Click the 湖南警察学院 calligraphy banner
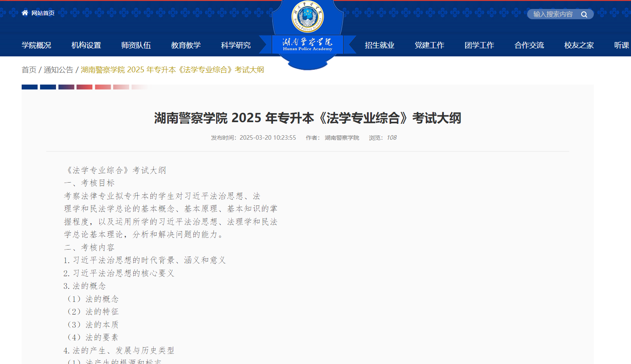The height and width of the screenshot is (364, 631). point(308,45)
